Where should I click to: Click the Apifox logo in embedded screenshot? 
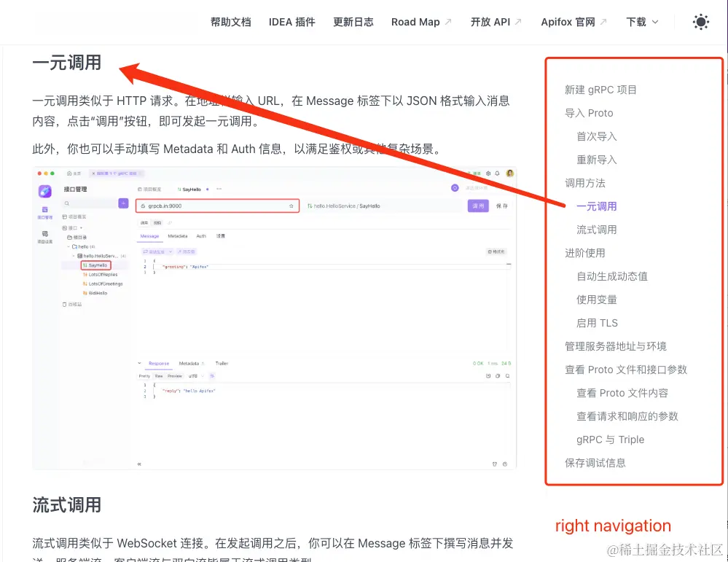click(x=45, y=190)
